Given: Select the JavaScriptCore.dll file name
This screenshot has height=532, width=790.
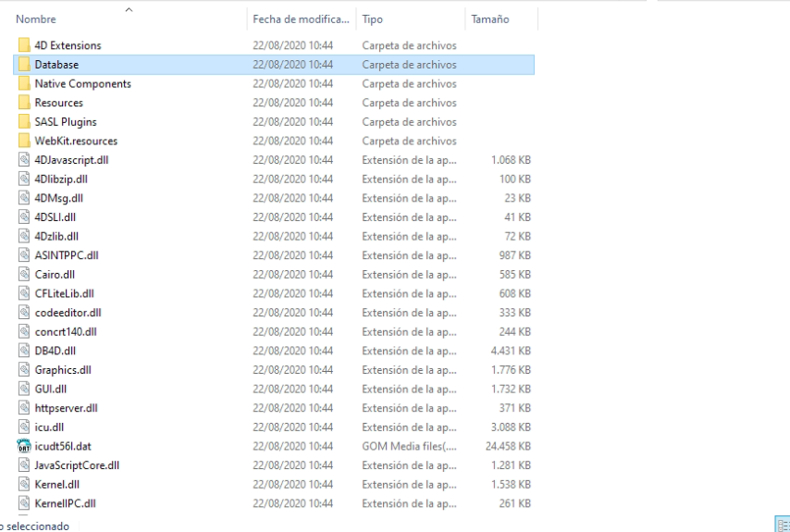Looking at the screenshot, I should pyautogui.click(x=77, y=465).
